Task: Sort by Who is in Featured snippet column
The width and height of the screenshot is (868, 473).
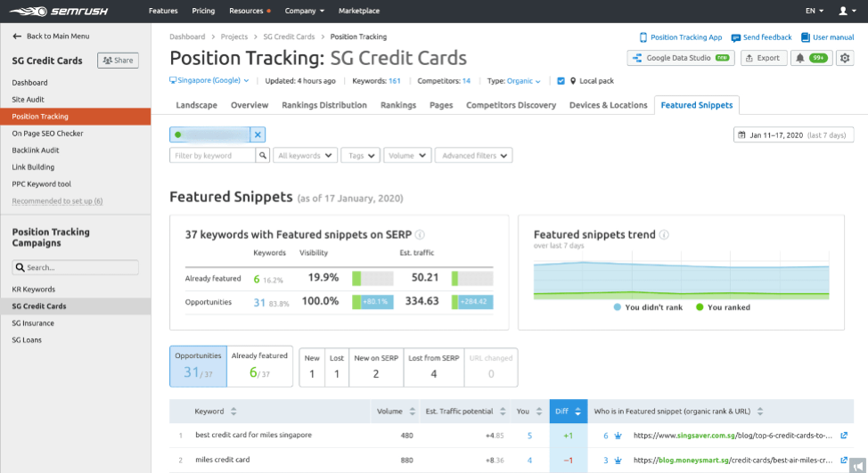Action: (x=760, y=411)
